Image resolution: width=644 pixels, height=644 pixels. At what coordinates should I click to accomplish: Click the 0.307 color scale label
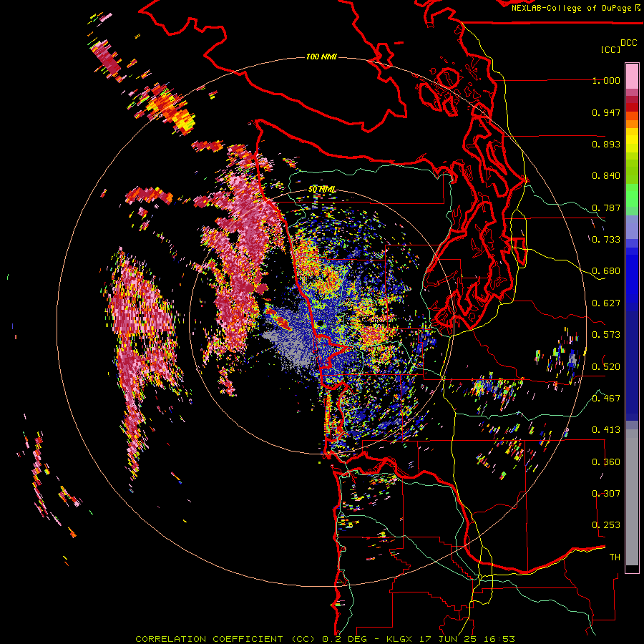pyautogui.click(x=606, y=494)
